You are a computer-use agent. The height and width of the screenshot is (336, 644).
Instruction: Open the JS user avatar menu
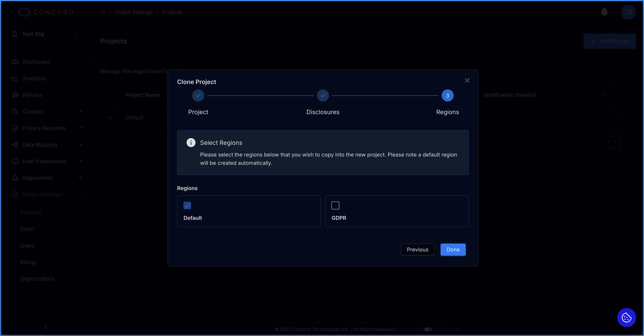[628, 12]
